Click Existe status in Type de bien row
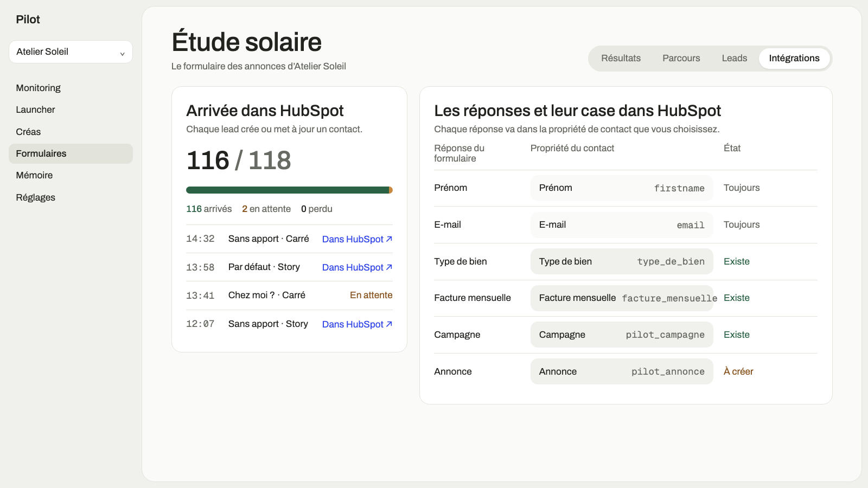Viewport: 868px width, 488px height. pos(737,261)
